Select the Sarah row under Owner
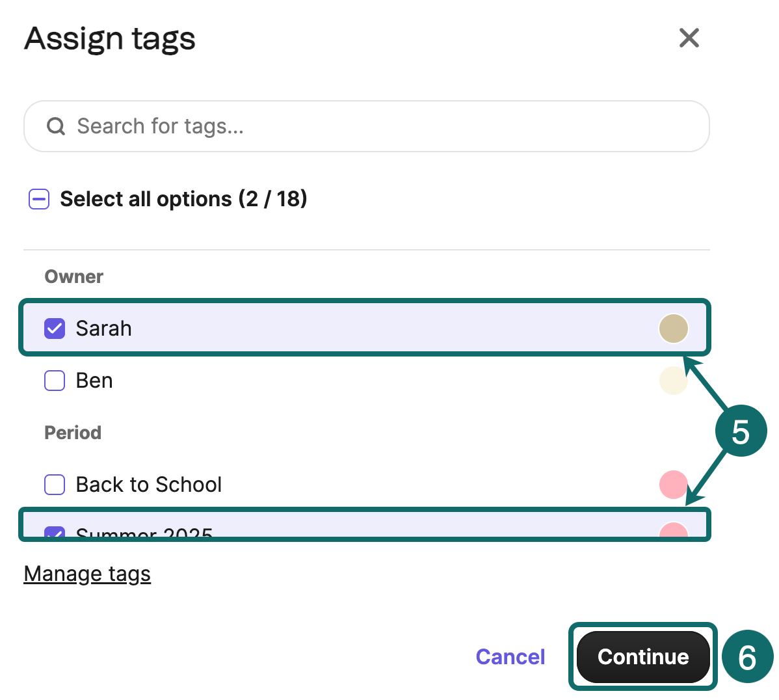Image resolution: width=779 pixels, height=700 pixels. pyautogui.click(x=260, y=329)
